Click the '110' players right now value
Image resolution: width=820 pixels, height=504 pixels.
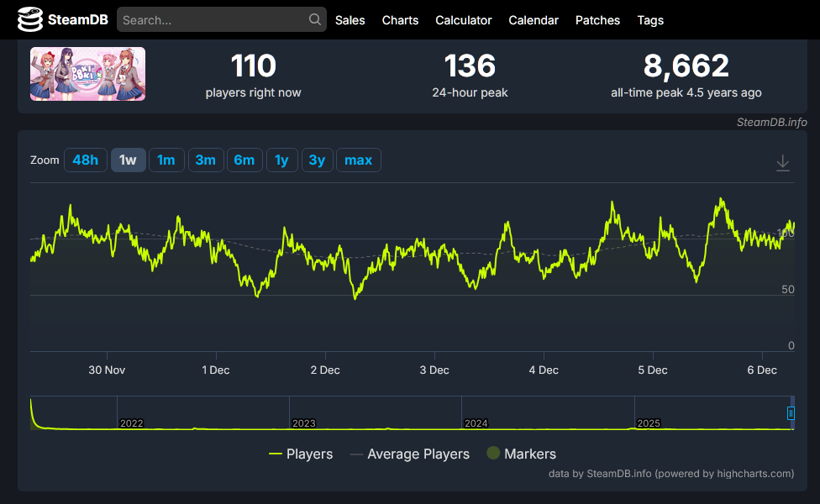coord(253,66)
